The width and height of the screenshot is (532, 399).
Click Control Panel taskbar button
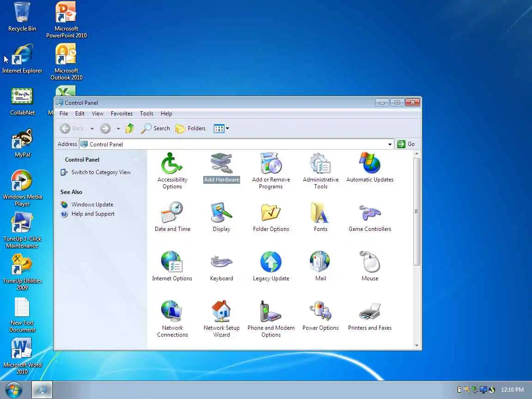tap(42, 390)
